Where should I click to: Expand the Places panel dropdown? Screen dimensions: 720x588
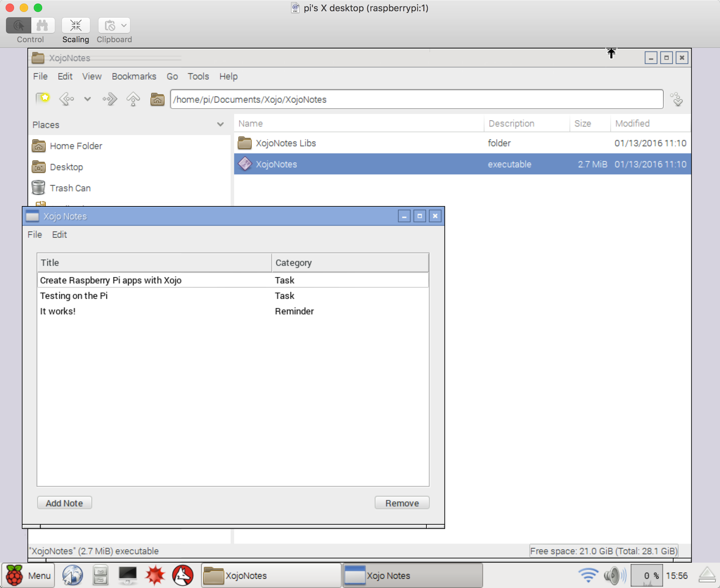coord(220,124)
